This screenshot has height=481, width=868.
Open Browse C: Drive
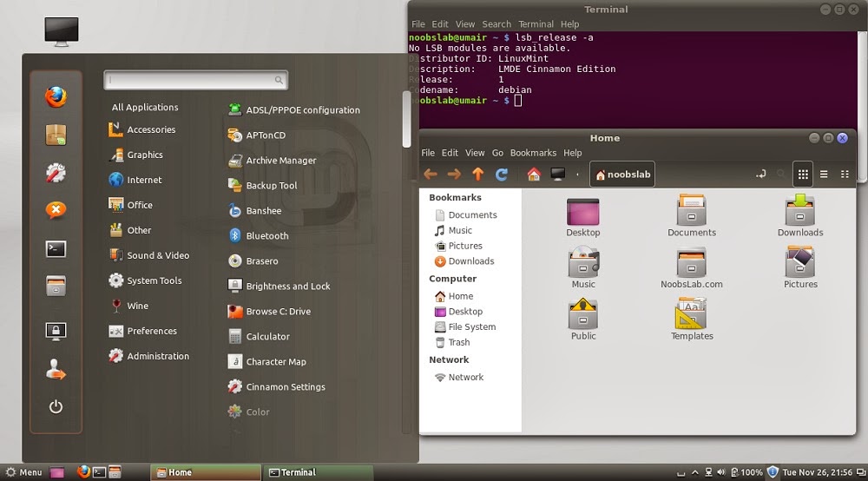pyautogui.click(x=269, y=312)
